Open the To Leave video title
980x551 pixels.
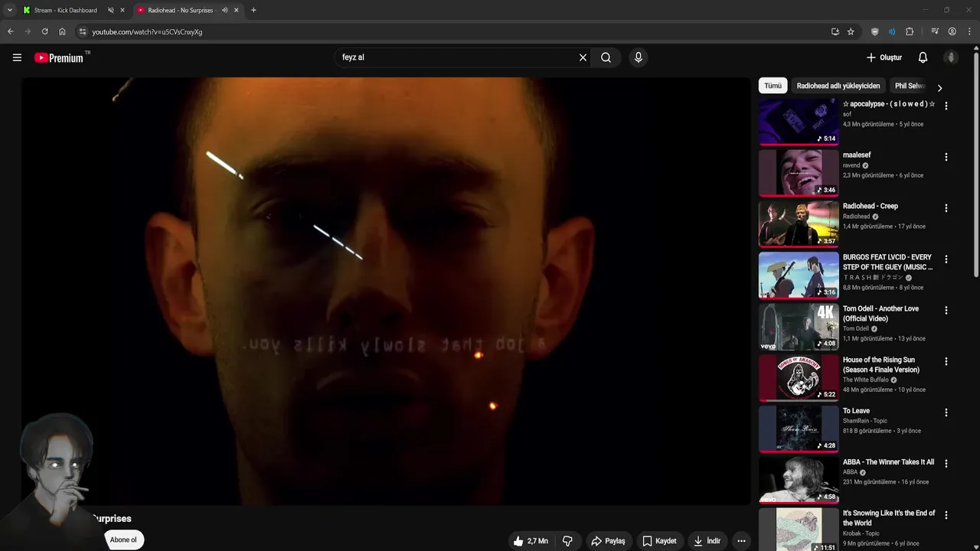coord(856,411)
